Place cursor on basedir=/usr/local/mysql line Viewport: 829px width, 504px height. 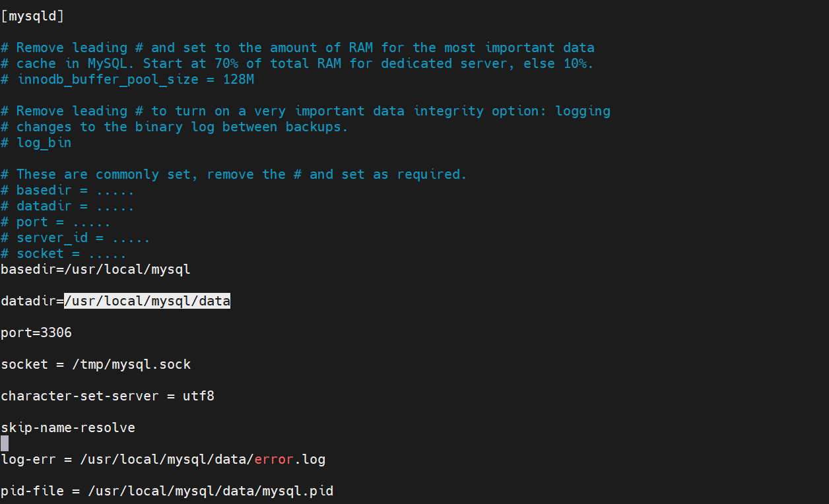(95, 269)
